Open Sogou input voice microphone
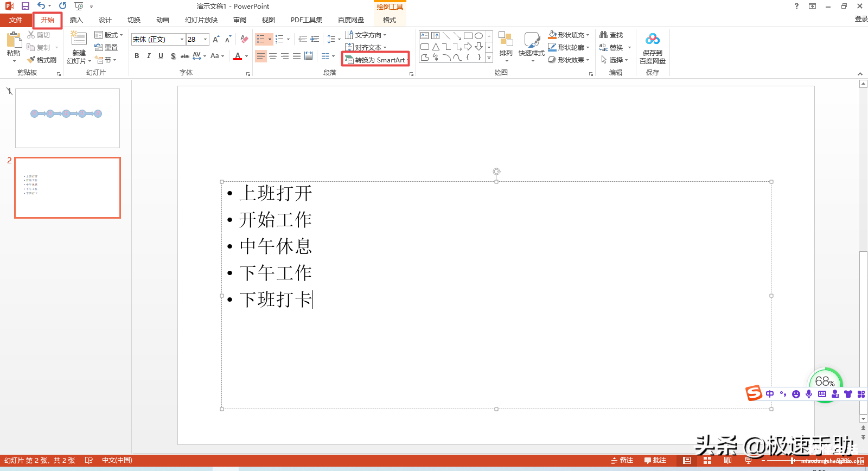The width and height of the screenshot is (868, 471). (809, 394)
